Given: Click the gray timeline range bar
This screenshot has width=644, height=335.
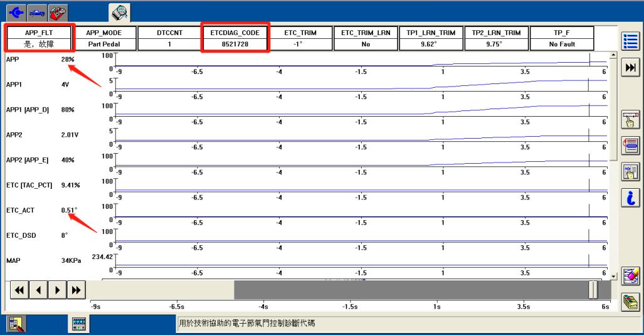Looking at the screenshot, I should (411, 290).
